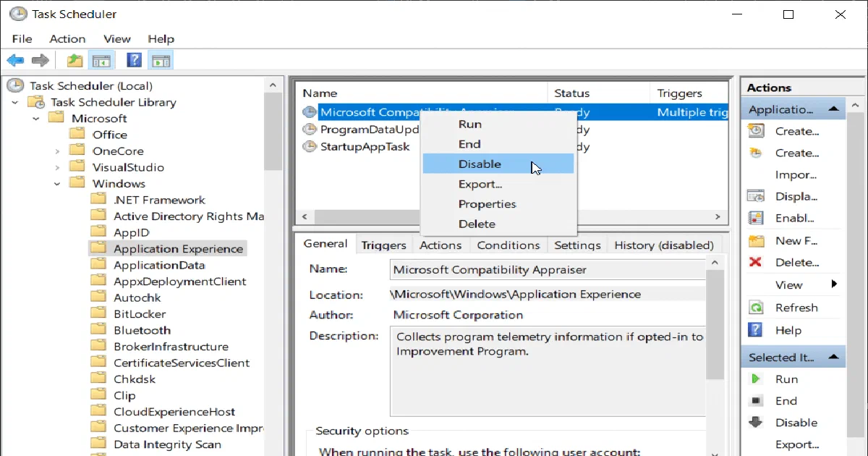Image resolution: width=868 pixels, height=456 pixels.
Task: Click the Task Scheduler (Local) root icon
Action: point(15,85)
